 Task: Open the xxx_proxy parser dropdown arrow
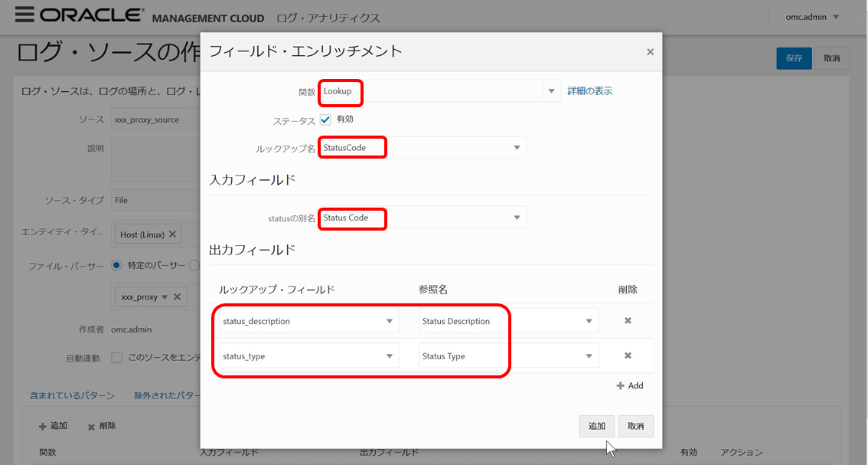(x=165, y=297)
